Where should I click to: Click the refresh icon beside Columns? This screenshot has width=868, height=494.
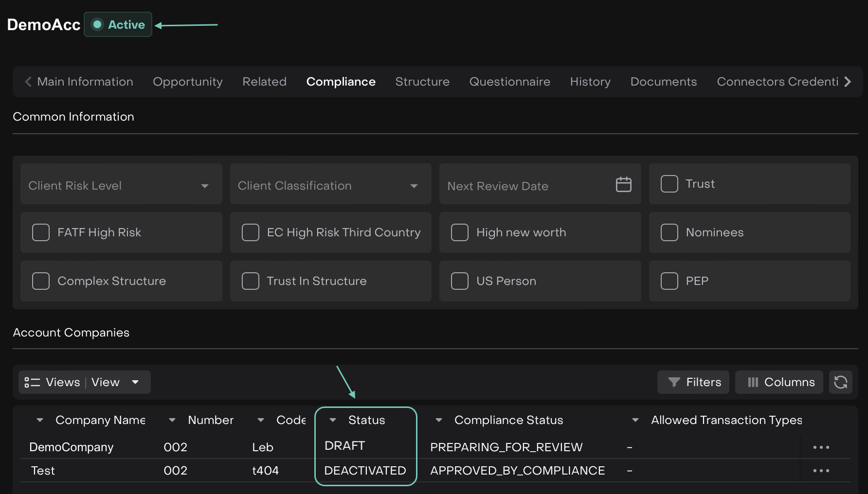tap(840, 382)
